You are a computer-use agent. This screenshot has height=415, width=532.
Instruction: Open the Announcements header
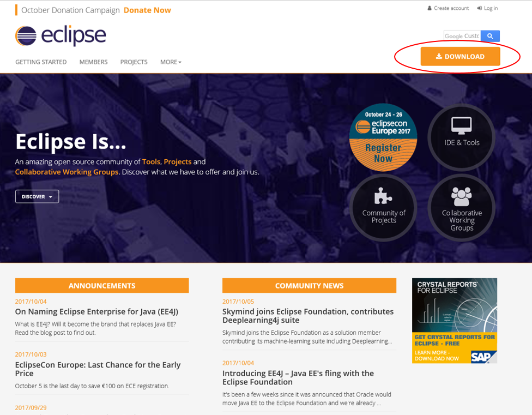(102, 286)
